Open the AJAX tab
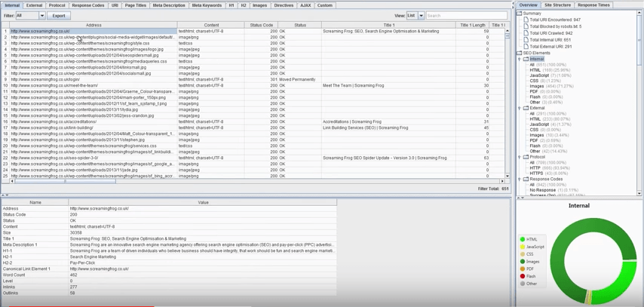This screenshot has height=307, width=644. point(305,5)
